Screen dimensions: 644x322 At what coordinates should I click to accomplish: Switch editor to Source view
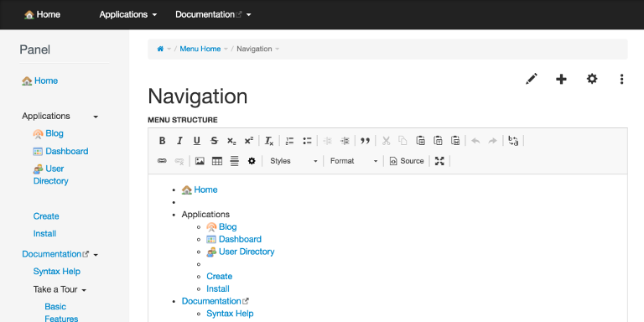coord(407,161)
